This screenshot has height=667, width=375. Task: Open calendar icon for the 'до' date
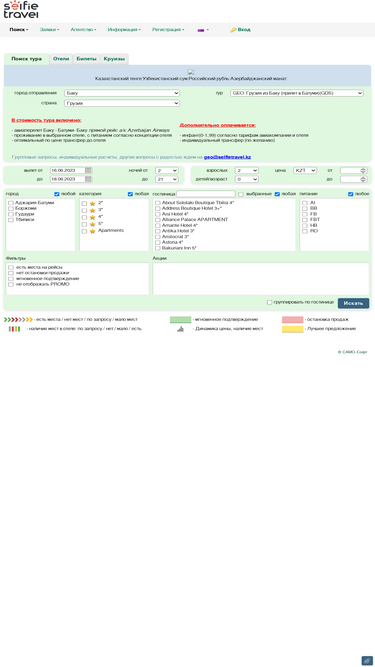click(88, 180)
